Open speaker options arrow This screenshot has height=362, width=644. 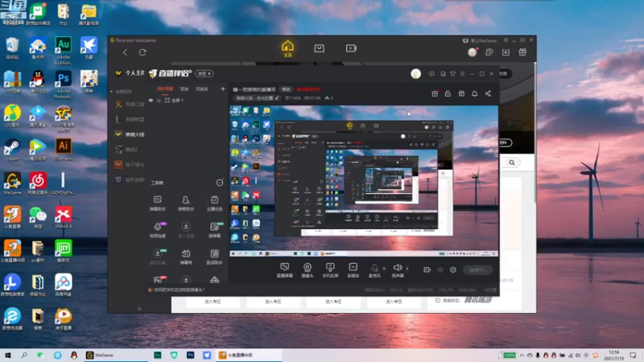[407, 269]
